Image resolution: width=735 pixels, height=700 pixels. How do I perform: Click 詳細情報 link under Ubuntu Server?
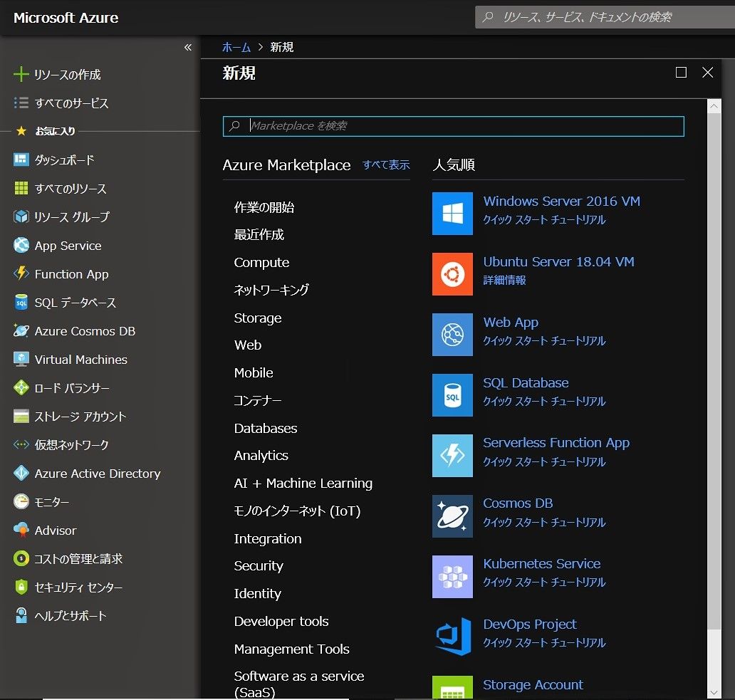coord(504,280)
